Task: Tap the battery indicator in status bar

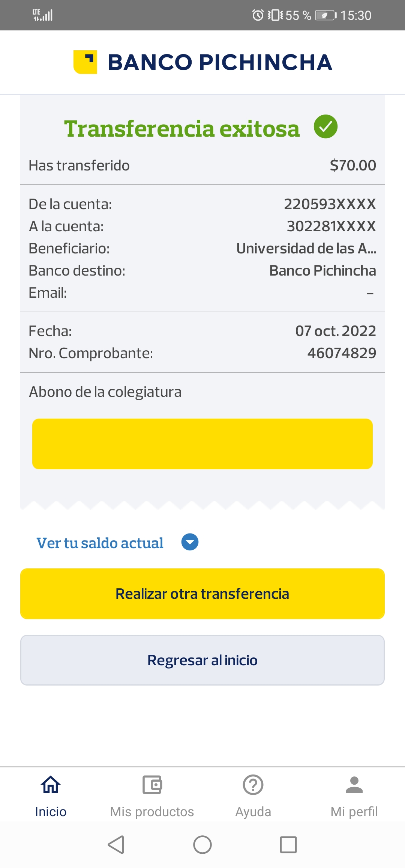Action: click(x=325, y=15)
